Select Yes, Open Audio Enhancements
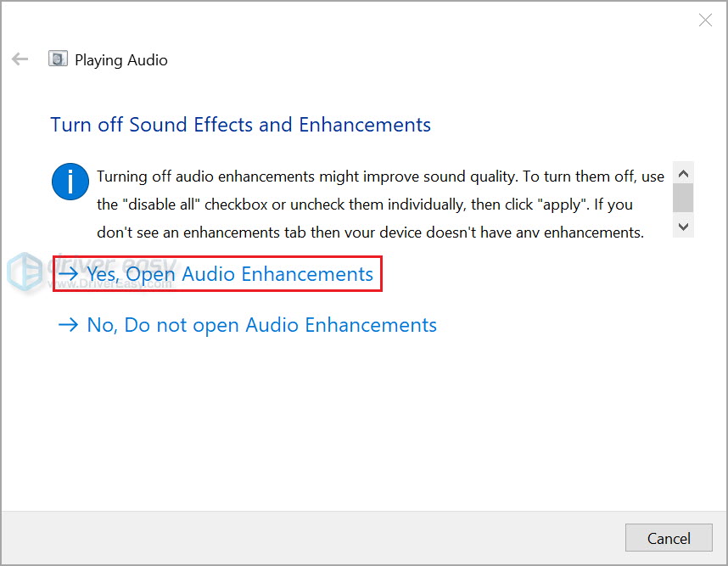Viewport: 728px width, 566px height. pos(229,274)
